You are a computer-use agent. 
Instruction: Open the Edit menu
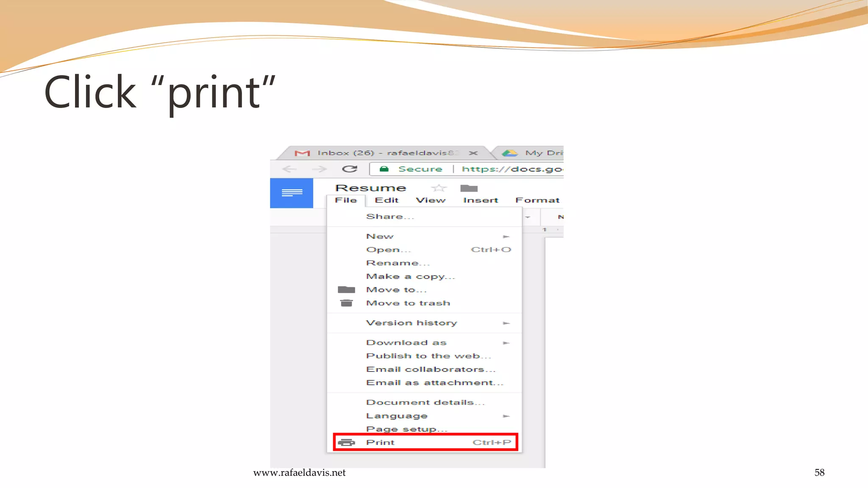[x=387, y=200]
